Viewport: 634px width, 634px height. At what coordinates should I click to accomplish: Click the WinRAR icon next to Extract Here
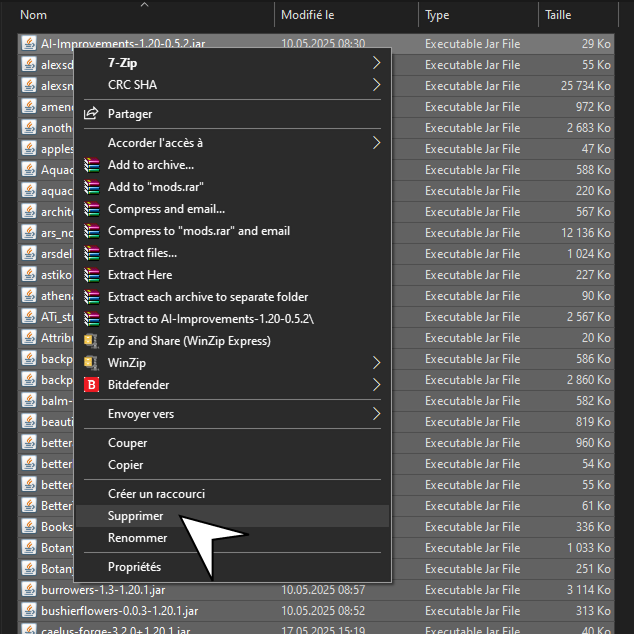point(92,275)
